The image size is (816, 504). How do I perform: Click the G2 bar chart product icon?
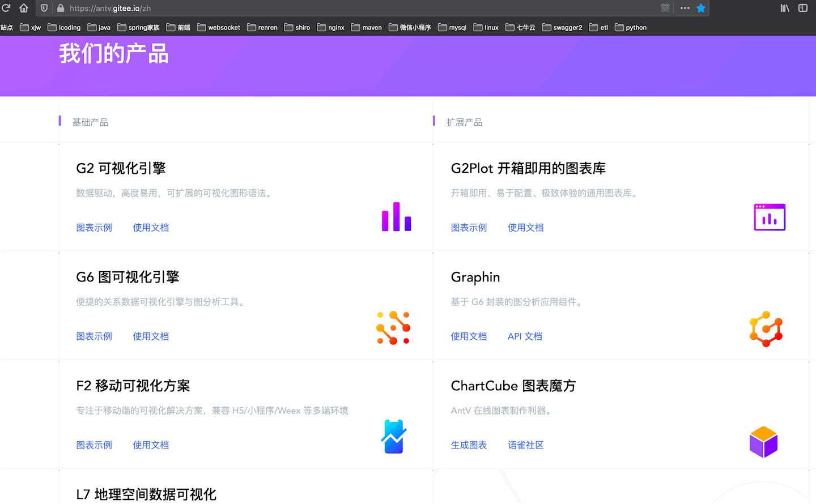[x=396, y=217]
